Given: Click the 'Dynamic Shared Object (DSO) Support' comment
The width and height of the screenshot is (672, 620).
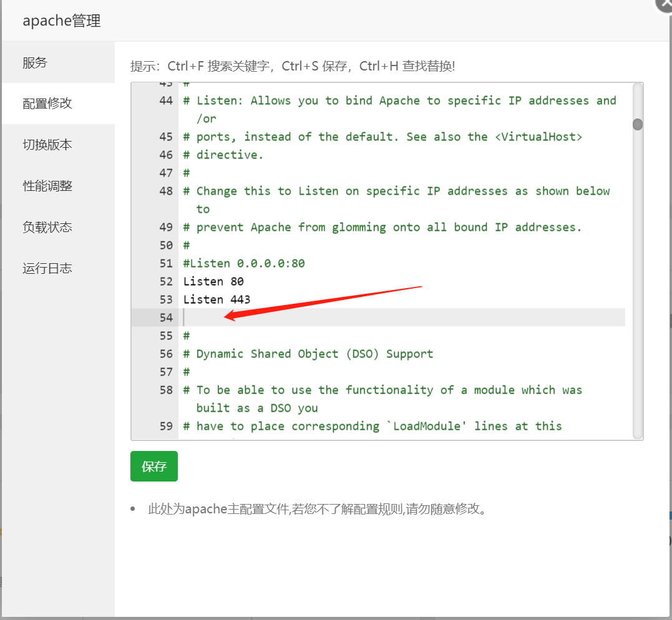Looking at the screenshot, I should pos(309,354).
